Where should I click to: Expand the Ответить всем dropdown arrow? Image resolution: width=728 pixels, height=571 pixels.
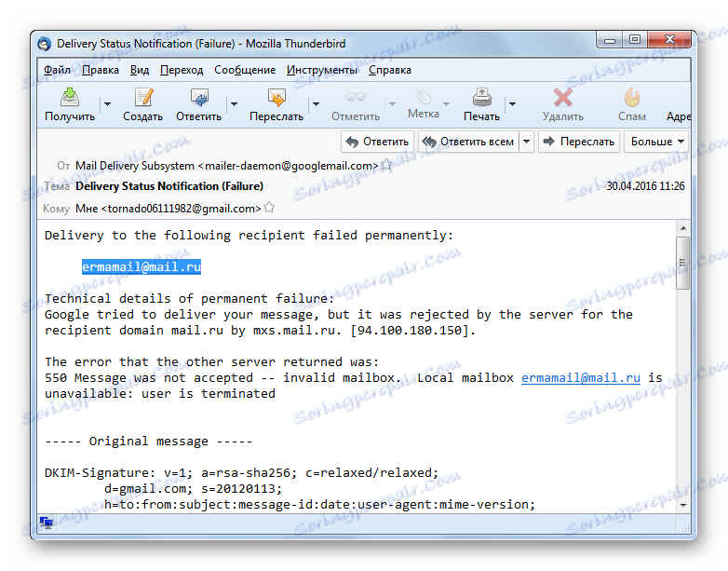tap(527, 142)
